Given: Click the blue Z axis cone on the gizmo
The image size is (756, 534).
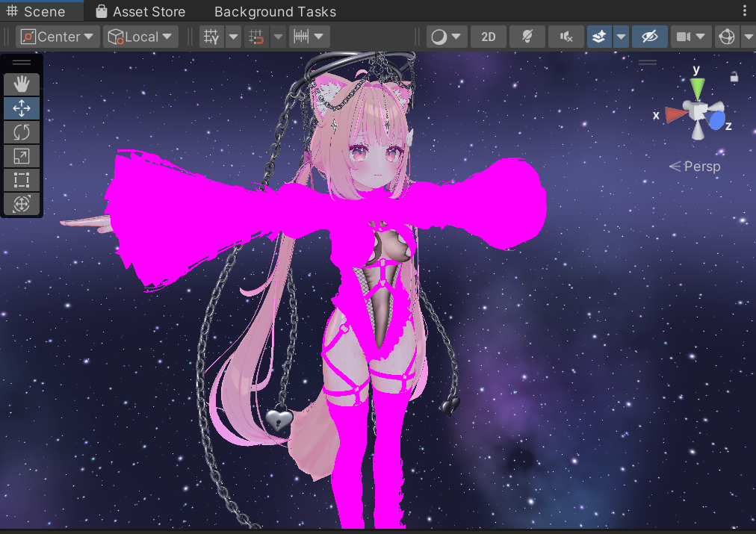Looking at the screenshot, I should pos(717,120).
